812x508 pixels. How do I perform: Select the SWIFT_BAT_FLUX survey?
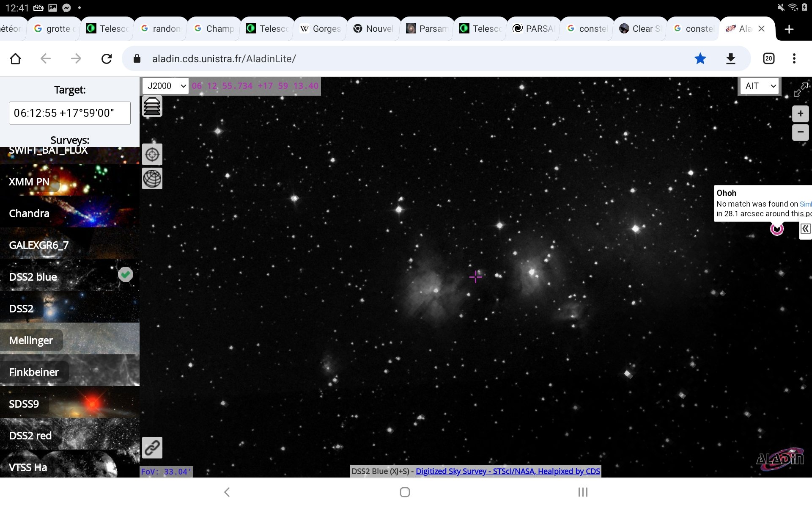point(70,155)
